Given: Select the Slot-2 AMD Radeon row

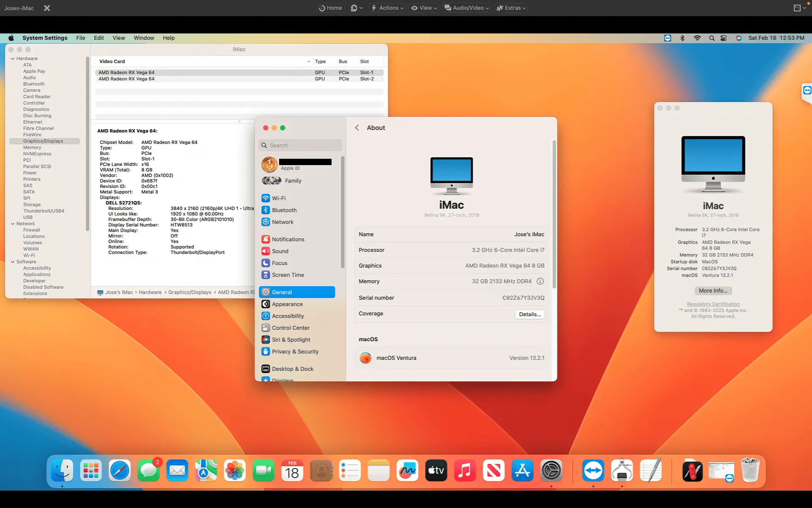Looking at the screenshot, I should (x=239, y=79).
